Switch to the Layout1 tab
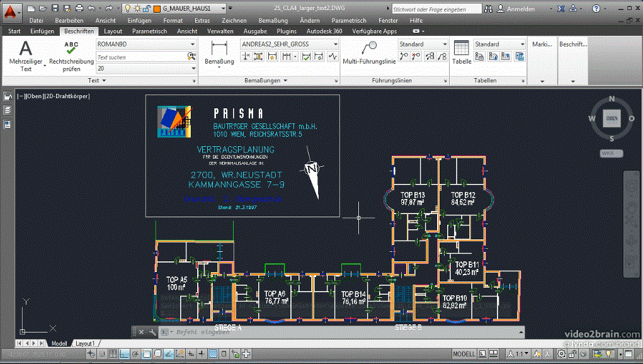 coord(85,343)
